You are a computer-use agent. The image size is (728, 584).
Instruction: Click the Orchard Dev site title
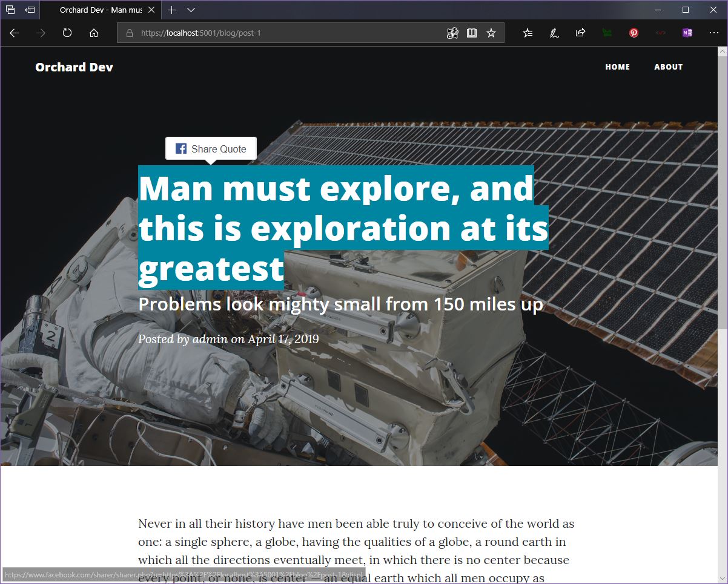pyautogui.click(x=74, y=67)
